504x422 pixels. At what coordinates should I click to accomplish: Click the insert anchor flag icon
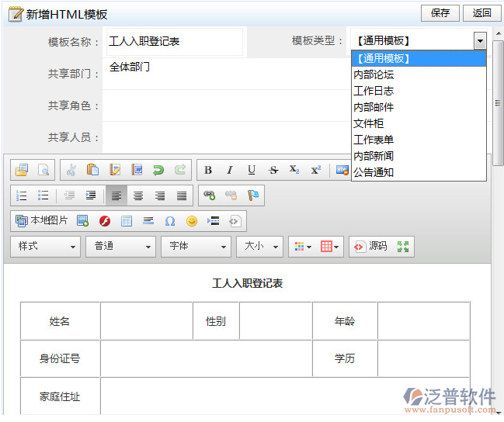click(252, 195)
